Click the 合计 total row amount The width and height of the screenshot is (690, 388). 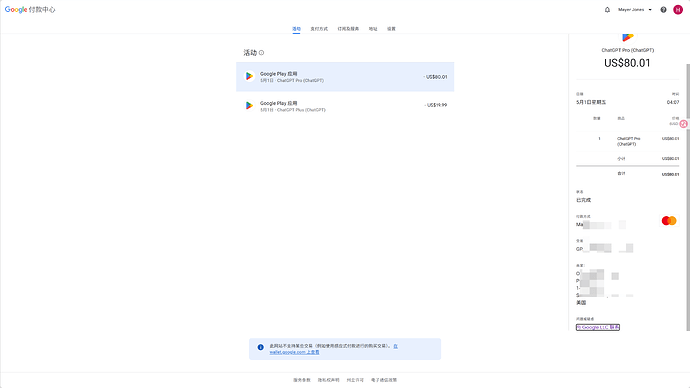click(670, 174)
